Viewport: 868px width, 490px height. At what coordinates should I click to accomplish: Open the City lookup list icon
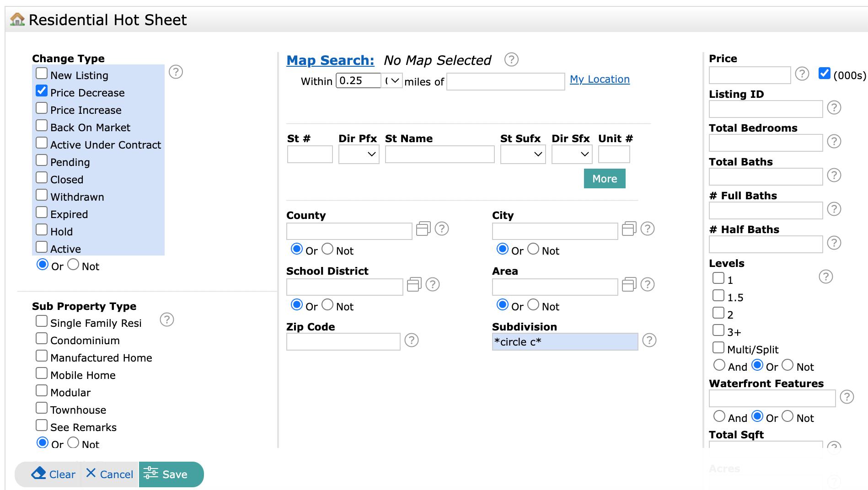(629, 229)
